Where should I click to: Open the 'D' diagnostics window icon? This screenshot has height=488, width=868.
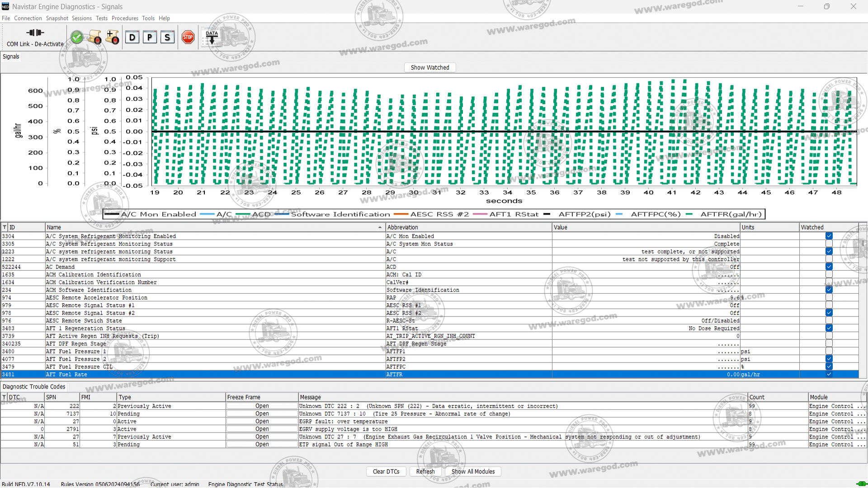(132, 37)
